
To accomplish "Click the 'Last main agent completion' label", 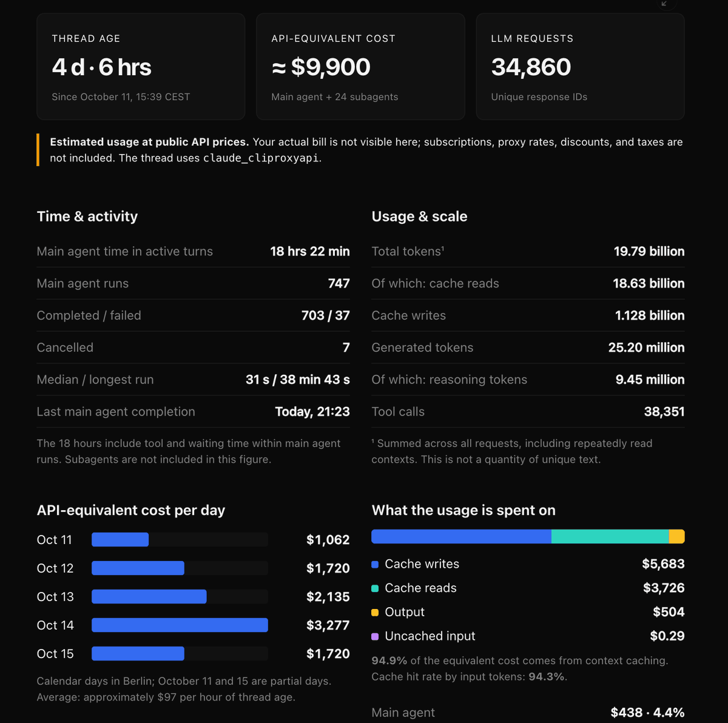I will point(116,412).
